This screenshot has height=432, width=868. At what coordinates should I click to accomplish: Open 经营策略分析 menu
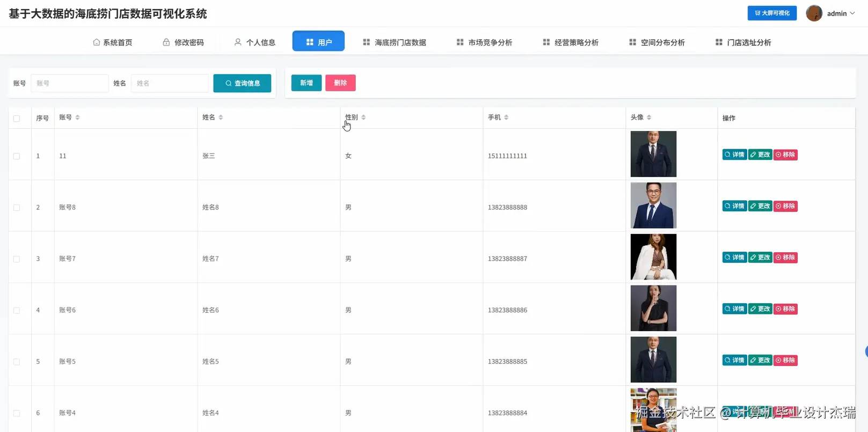click(571, 42)
